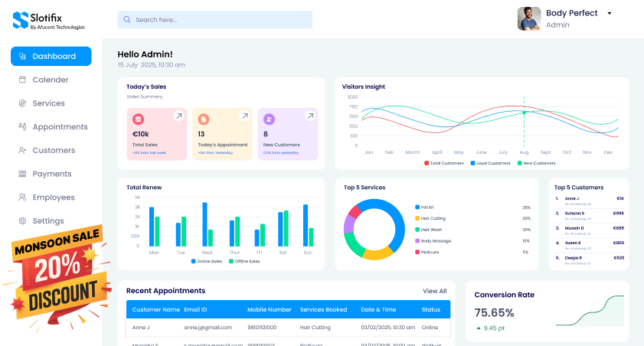Toggle Loyal Customers legend in Visitors Insight
Screen dimensions: 644x346
[490, 163]
